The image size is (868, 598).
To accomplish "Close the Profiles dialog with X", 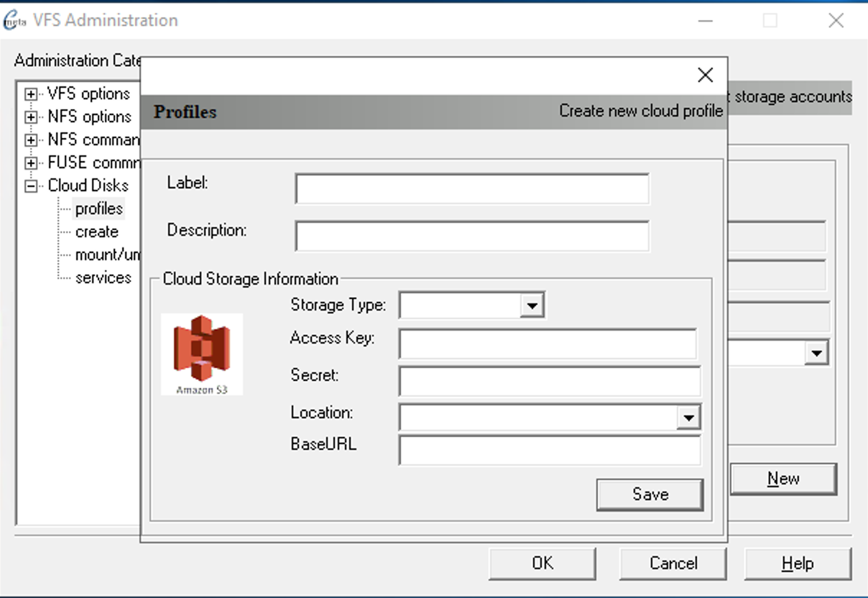I will click(x=705, y=75).
